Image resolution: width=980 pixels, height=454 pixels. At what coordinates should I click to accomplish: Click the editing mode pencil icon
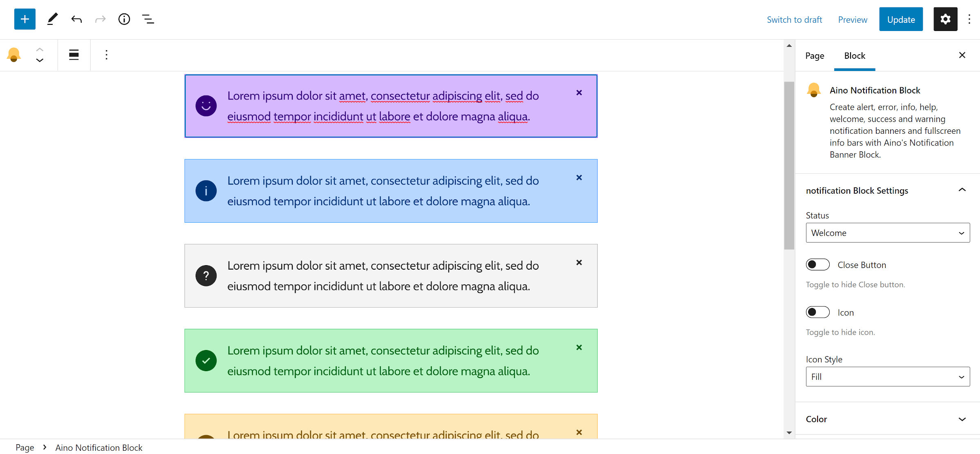[x=52, y=19]
